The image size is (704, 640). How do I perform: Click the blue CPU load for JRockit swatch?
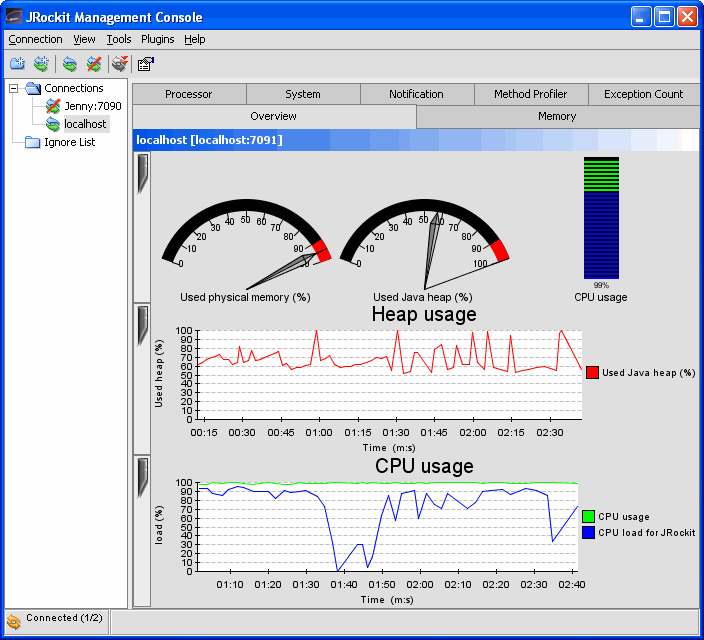point(588,532)
